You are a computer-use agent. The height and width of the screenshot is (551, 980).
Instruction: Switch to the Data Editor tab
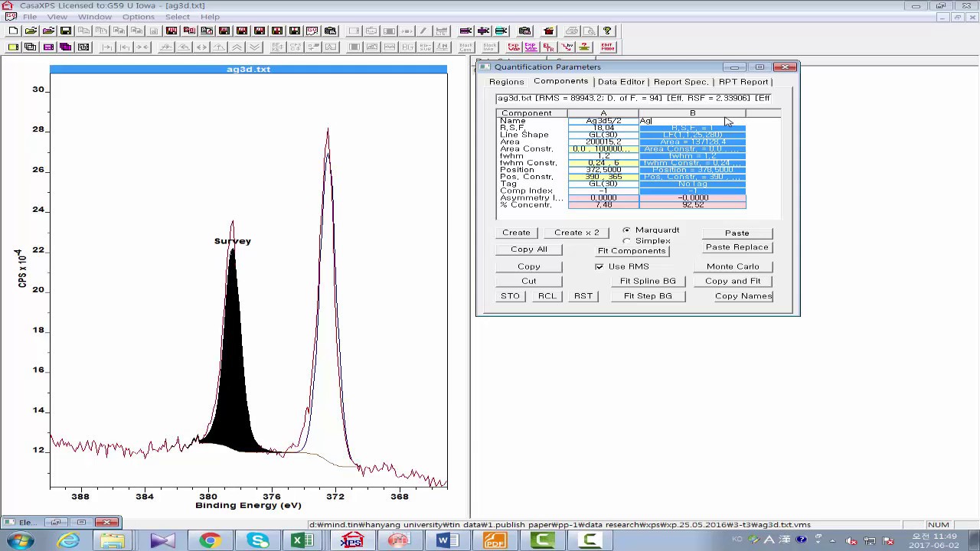621,82
